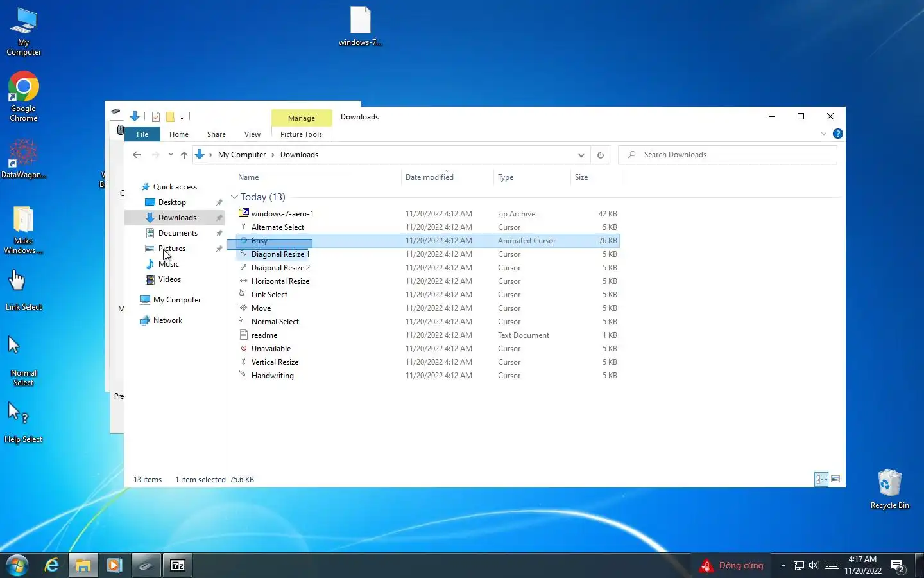
Task: Select the Alternate Select cursor file
Action: point(278,227)
